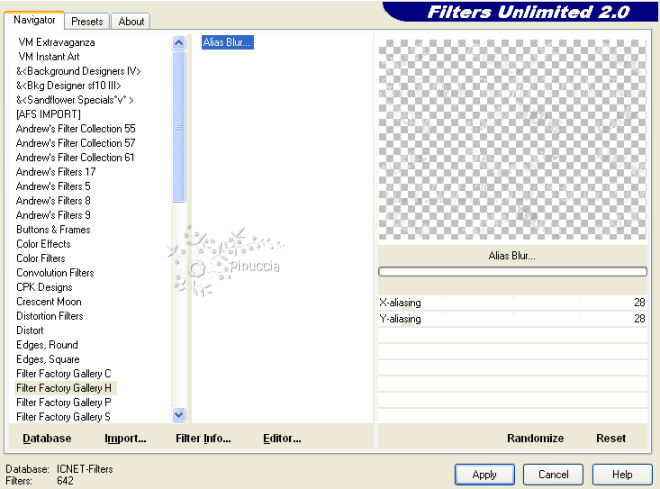Select Distortion Filters category

50,316
